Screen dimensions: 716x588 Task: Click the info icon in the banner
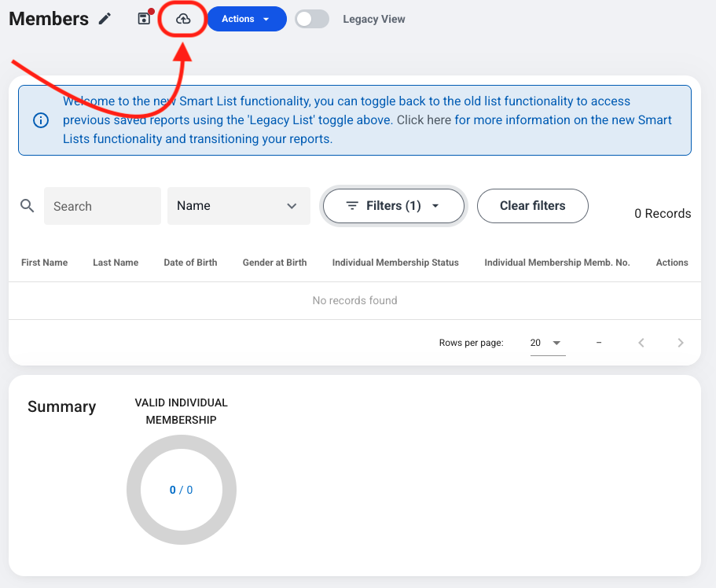click(x=41, y=120)
